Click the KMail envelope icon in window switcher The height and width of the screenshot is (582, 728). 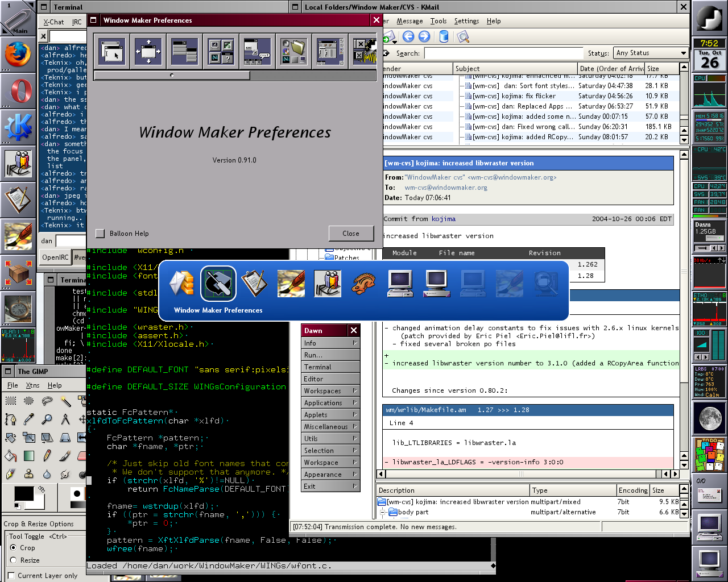click(x=182, y=283)
